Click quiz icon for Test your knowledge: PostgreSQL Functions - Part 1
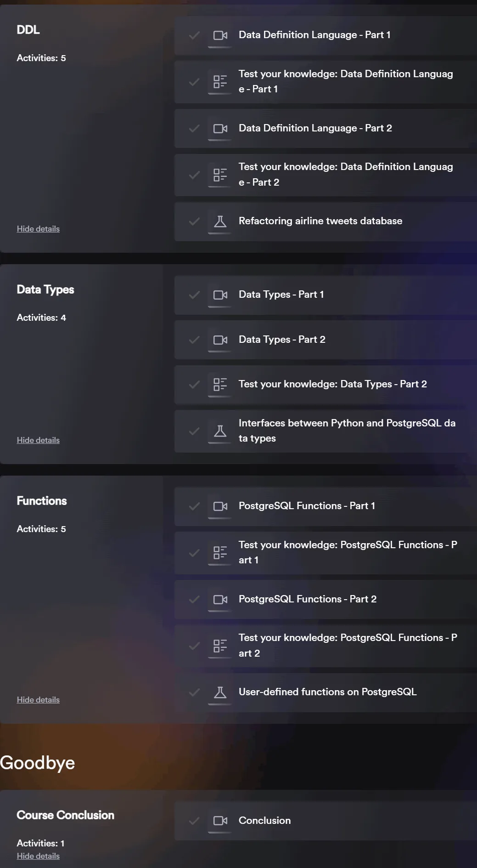477x868 pixels. click(x=220, y=552)
